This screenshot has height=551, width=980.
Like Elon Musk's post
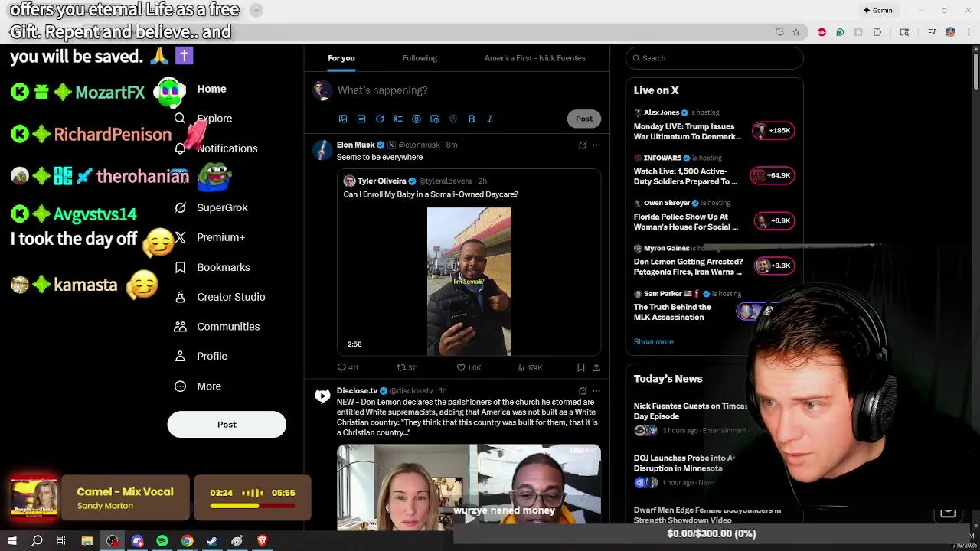click(x=469, y=367)
